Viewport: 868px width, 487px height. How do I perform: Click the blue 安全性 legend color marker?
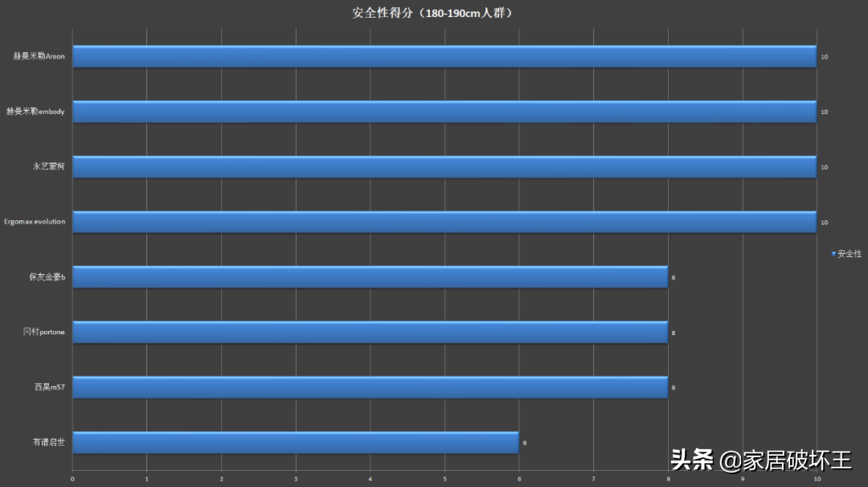click(x=833, y=253)
